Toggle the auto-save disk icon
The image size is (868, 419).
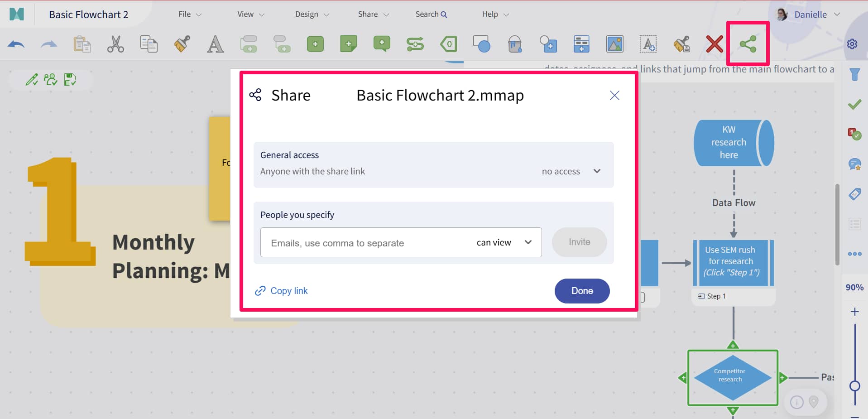tap(70, 80)
